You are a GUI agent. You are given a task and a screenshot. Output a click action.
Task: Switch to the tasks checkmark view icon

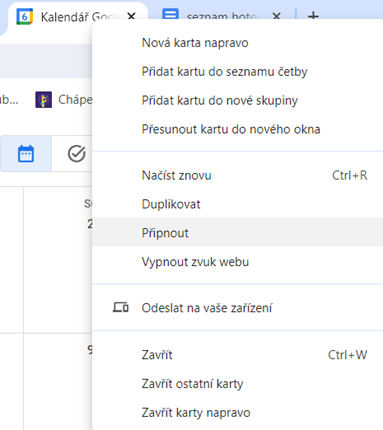pyautogui.click(x=77, y=154)
